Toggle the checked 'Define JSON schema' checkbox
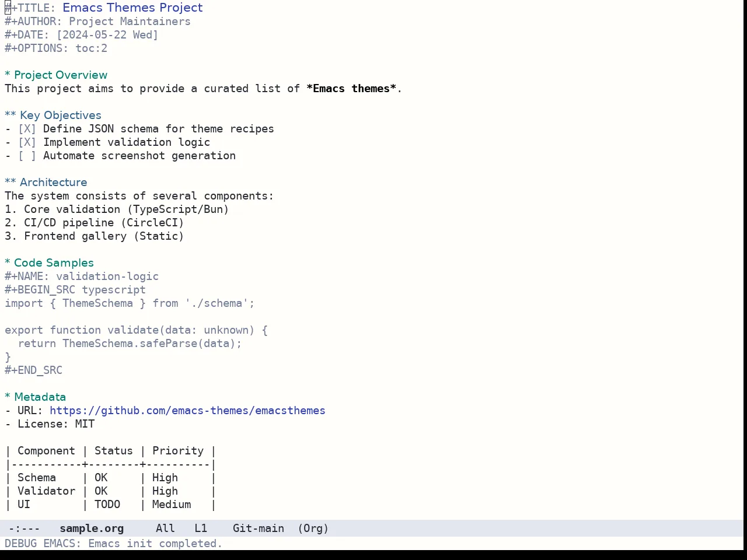This screenshot has width=747, height=560. point(27,129)
